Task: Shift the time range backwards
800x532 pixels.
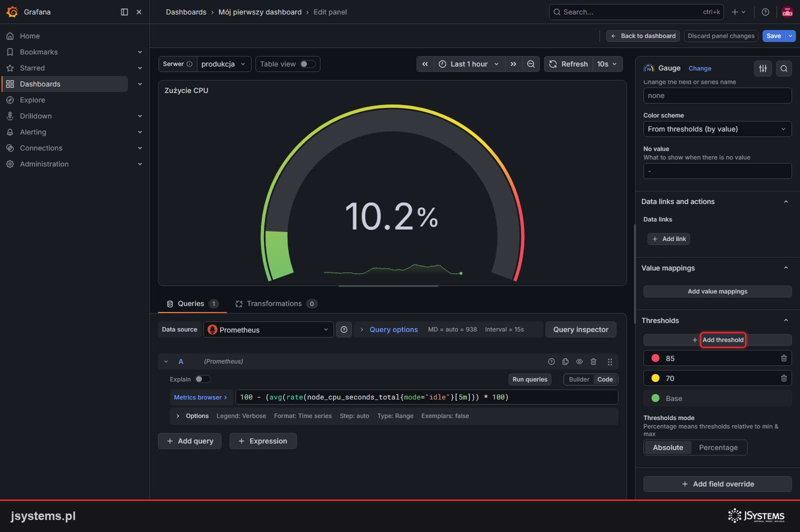Action: click(425, 64)
